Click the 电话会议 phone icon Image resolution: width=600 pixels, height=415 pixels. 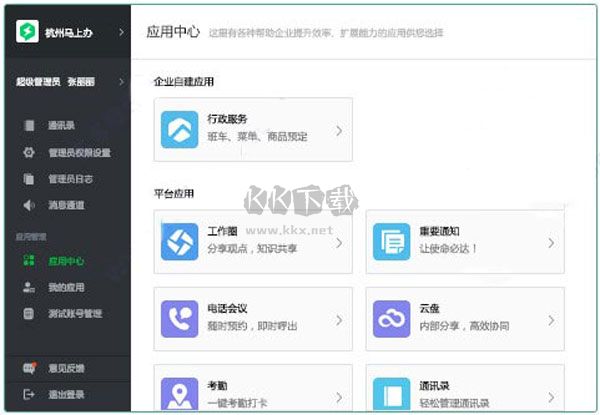coord(179,319)
